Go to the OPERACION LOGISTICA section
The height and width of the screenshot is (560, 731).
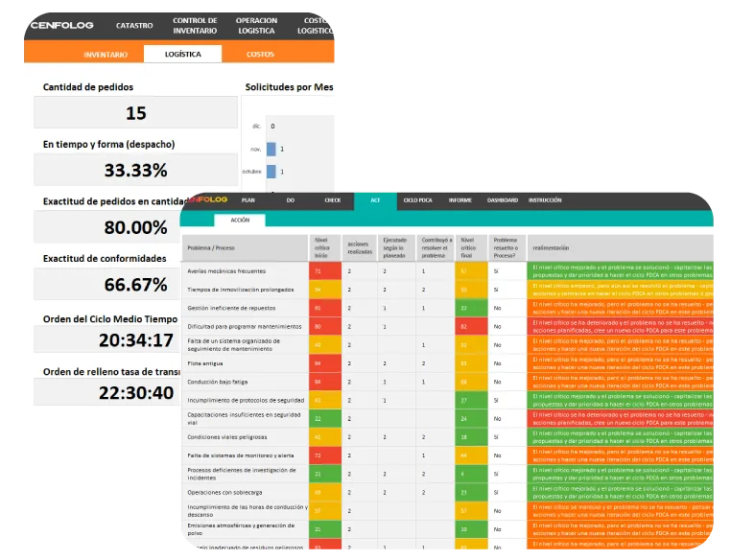click(x=256, y=26)
